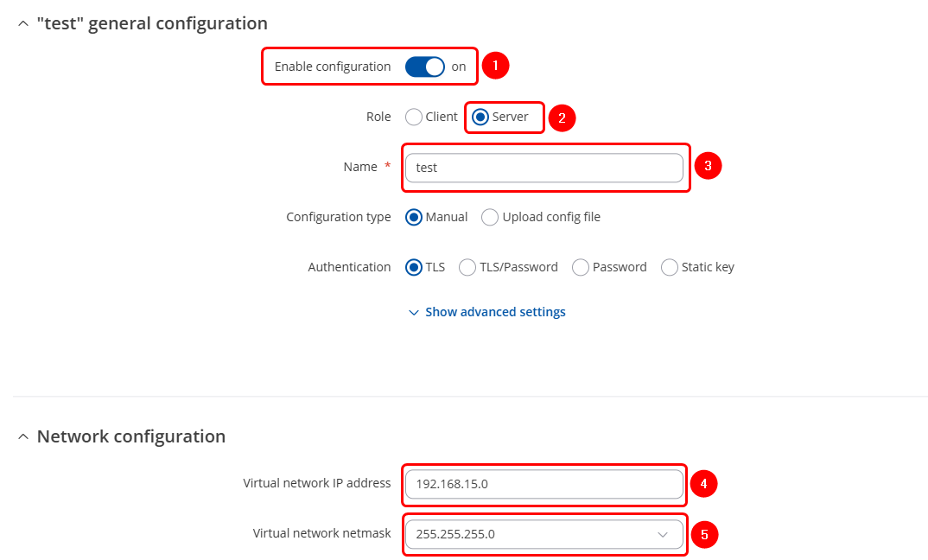Image resolution: width=928 pixels, height=560 pixels.
Task: Select TLS/Password authentication
Action: pos(467,267)
